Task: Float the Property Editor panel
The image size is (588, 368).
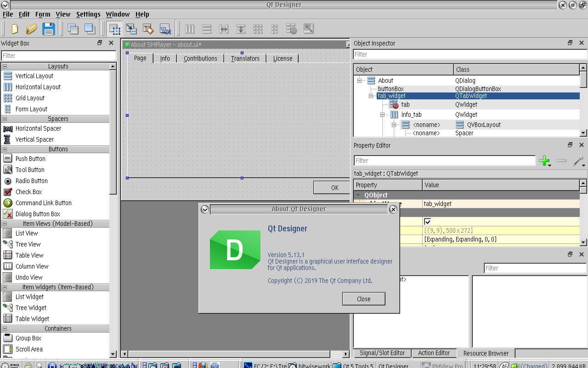Action: coord(570,145)
